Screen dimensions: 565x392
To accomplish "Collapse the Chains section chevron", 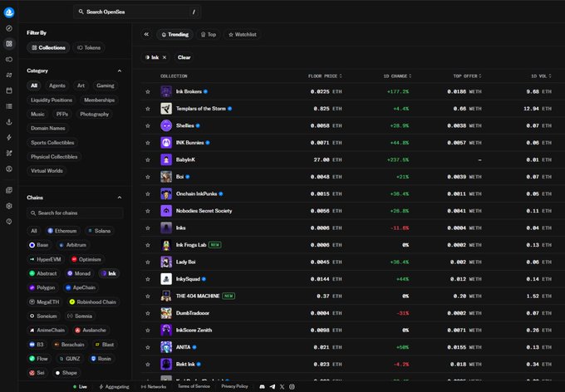I will tap(120, 198).
